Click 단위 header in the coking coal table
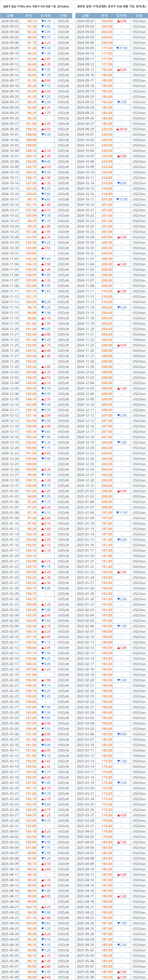 point(138,15)
